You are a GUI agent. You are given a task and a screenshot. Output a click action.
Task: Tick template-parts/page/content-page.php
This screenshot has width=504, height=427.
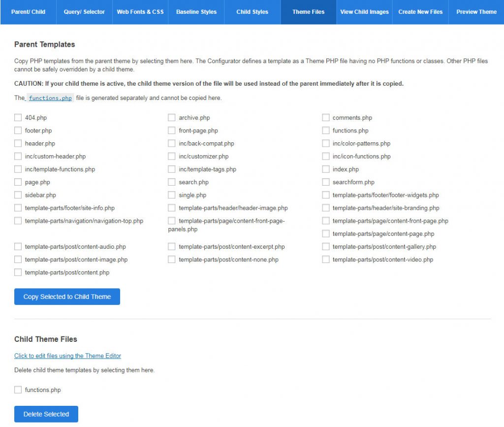[326, 233]
